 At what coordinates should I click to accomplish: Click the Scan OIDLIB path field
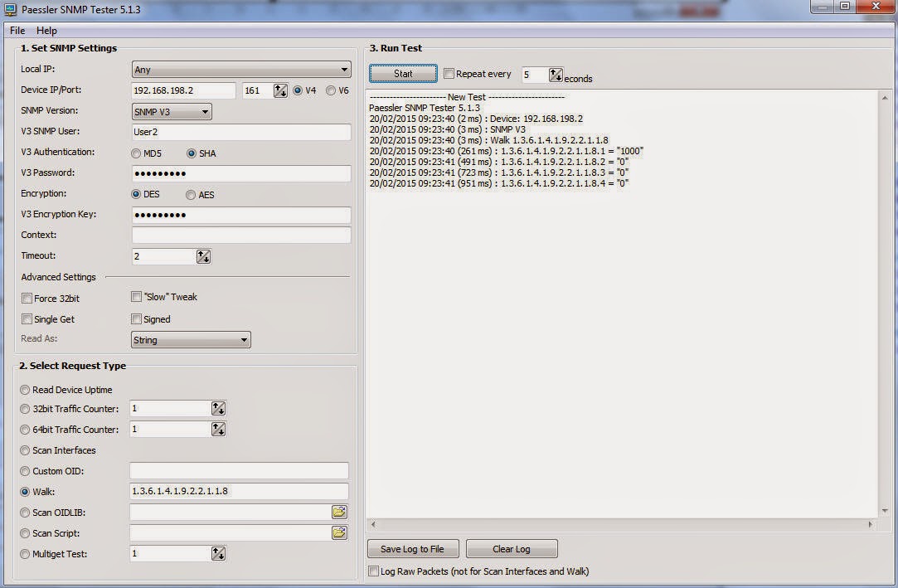pos(231,512)
